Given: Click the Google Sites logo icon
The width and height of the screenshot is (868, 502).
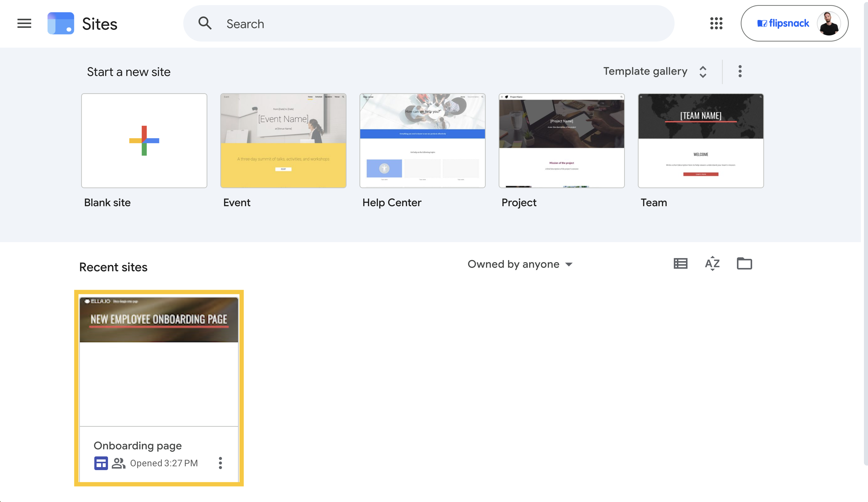Looking at the screenshot, I should 61,23.
